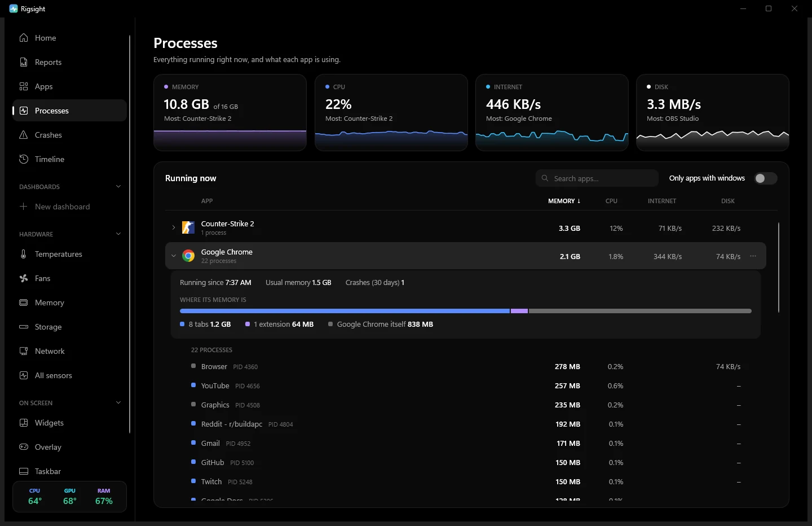Click the Apps grid icon

[x=24, y=86]
